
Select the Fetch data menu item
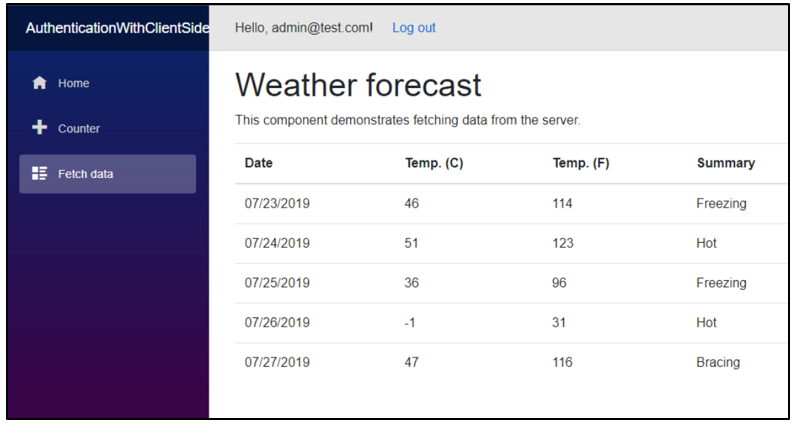(x=85, y=174)
